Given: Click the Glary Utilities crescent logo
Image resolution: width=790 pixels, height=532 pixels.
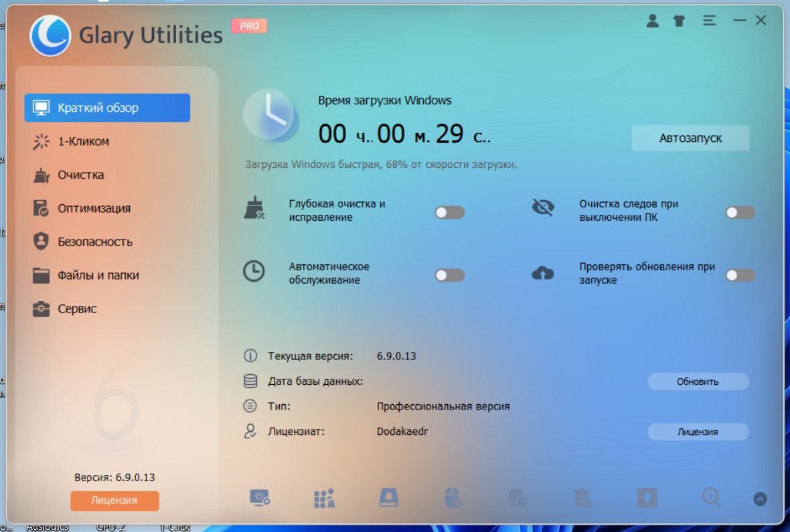Looking at the screenshot, I should pos(50,35).
